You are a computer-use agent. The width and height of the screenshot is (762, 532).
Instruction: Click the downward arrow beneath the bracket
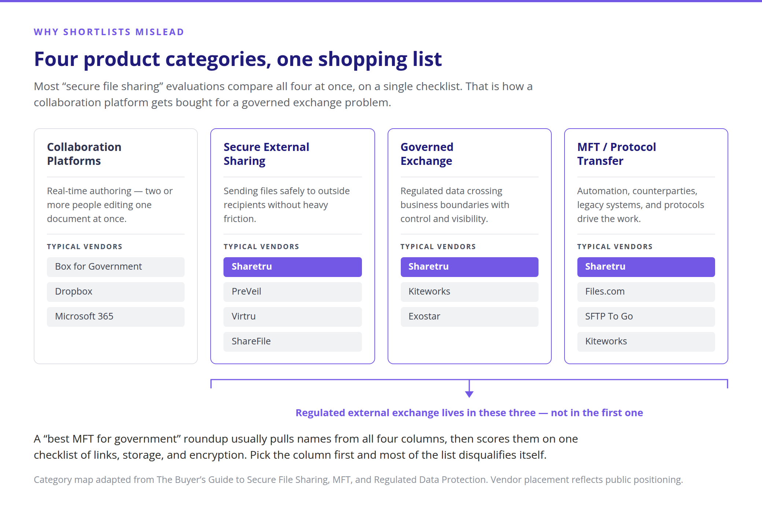coord(469,394)
